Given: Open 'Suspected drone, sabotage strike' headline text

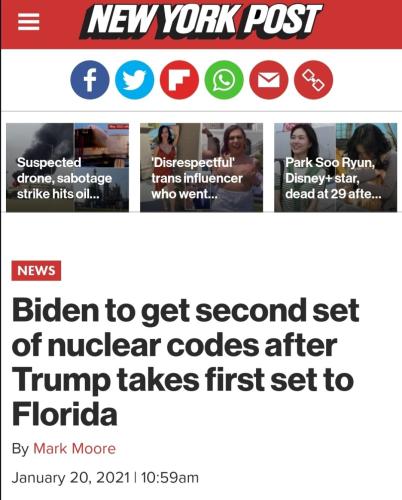Looking at the screenshot, I should pos(64,178).
